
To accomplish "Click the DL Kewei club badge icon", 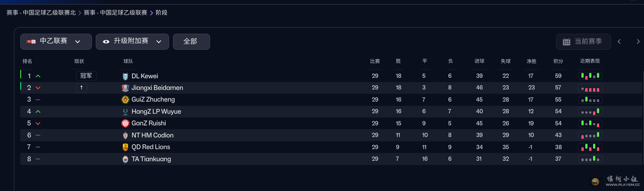I will [126, 76].
